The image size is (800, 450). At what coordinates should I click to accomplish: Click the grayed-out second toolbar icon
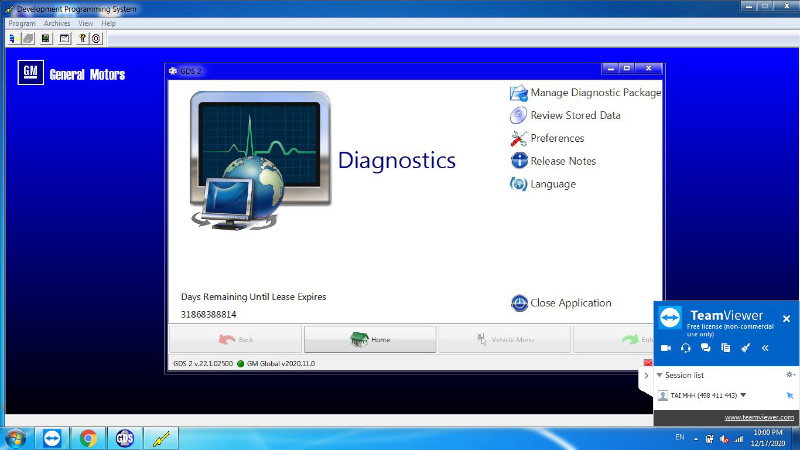click(29, 38)
